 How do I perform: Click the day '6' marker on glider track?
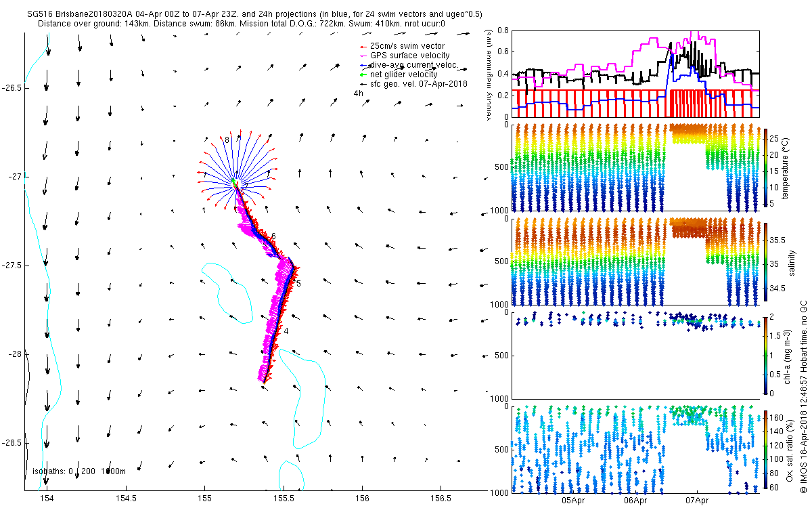pos(273,236)
